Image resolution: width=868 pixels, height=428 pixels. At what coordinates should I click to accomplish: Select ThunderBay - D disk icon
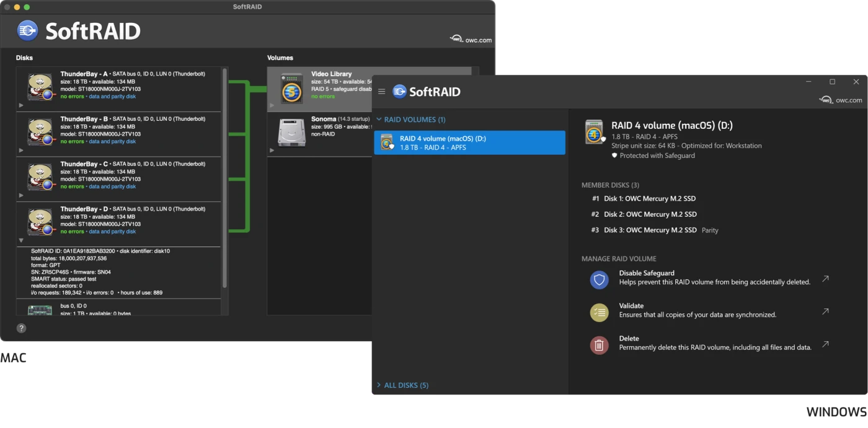point(40,222)
